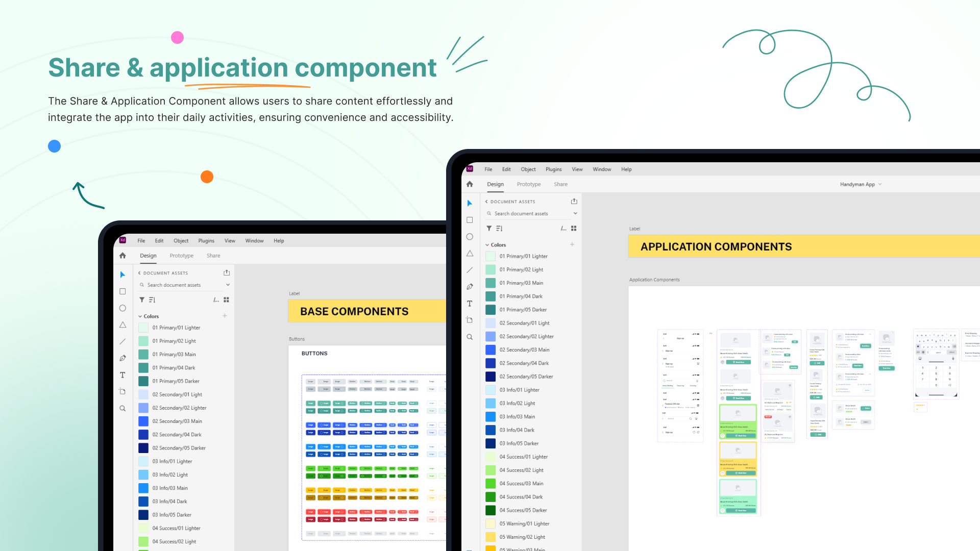Image resolution: width=980 pixels, height=551 pixels.
Task: Pick the Line tool in left window
Action: point(122,341)
